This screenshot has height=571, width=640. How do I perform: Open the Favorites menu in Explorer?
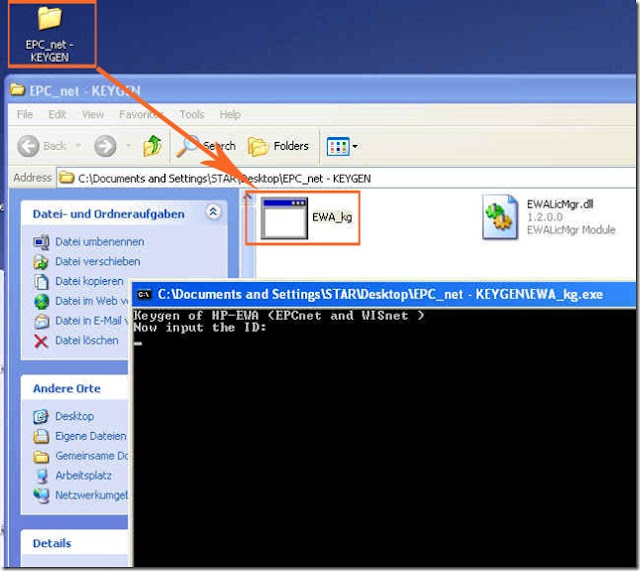141,114
